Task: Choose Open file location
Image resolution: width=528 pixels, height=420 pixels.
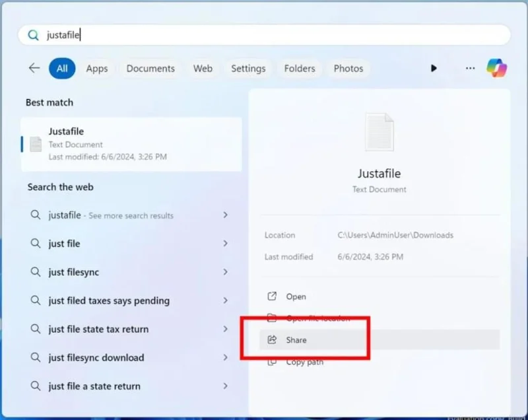Action: tap(379, 318)
